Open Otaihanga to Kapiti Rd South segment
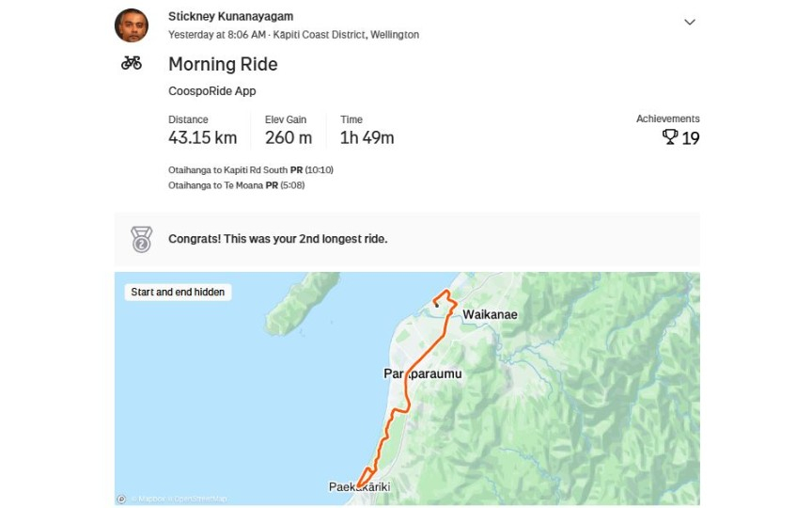812x508 pixels. (x=228, y=170)
